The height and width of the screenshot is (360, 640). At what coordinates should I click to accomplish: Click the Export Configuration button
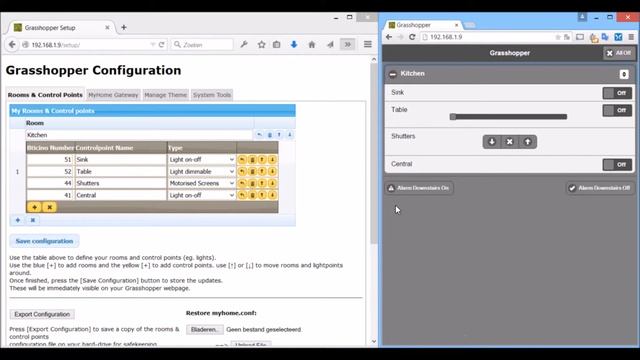point(42,314)
